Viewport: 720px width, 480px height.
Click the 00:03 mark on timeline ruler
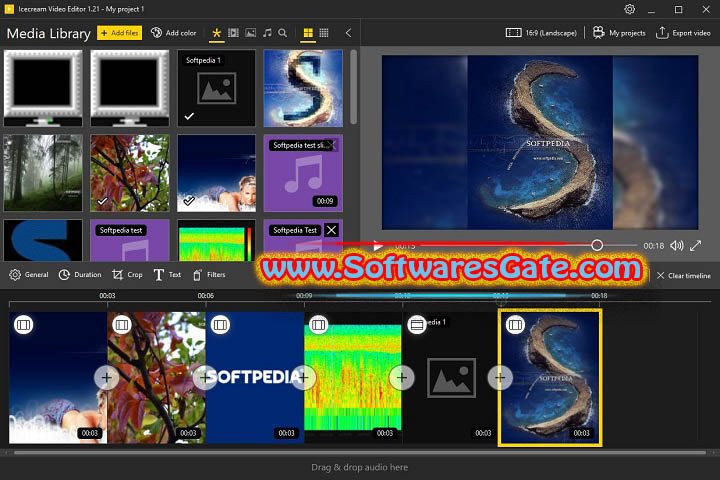click(107, 295)
